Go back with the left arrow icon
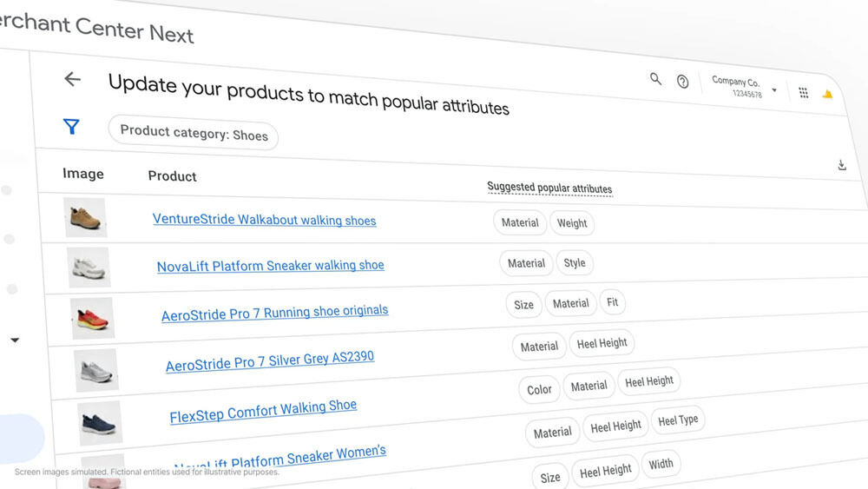 tap(73, 79)
